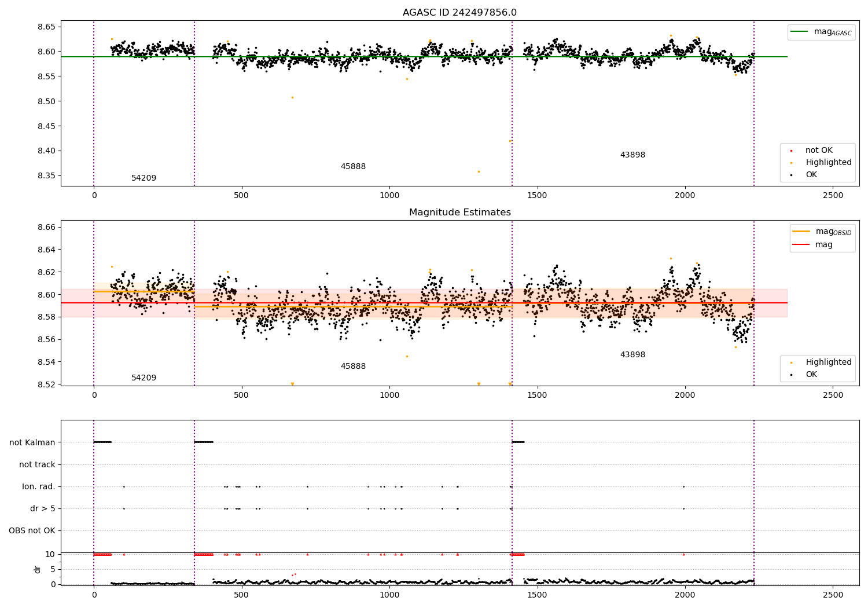868x608 pixels.
Task: Click the 'dr' y-axis label
Action: tap(38, 569)
